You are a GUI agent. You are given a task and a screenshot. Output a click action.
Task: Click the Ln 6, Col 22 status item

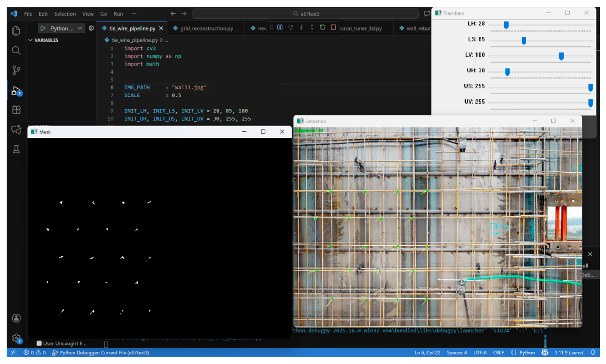(x=427, y=352)
